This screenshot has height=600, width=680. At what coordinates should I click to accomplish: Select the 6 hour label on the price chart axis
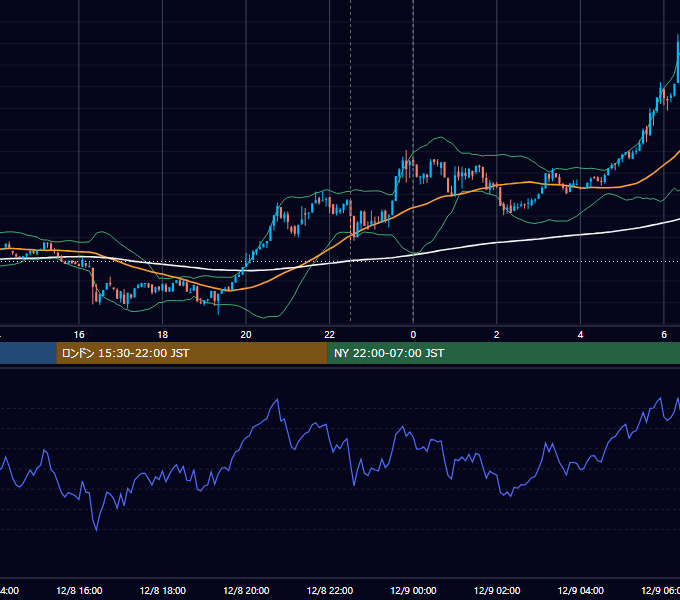pyautogui.click(x=664, y=335)
